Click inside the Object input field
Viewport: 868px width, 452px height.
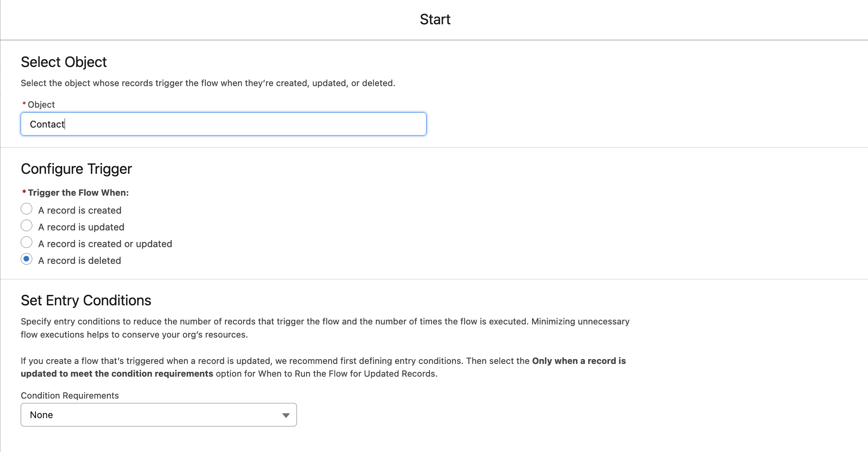(223, 124)
